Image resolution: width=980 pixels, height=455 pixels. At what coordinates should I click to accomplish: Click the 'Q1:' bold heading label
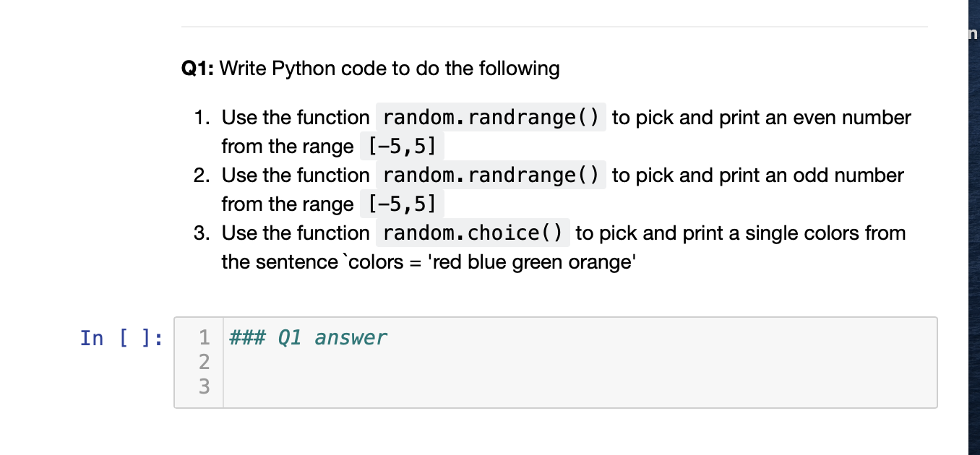coord(197,69)
